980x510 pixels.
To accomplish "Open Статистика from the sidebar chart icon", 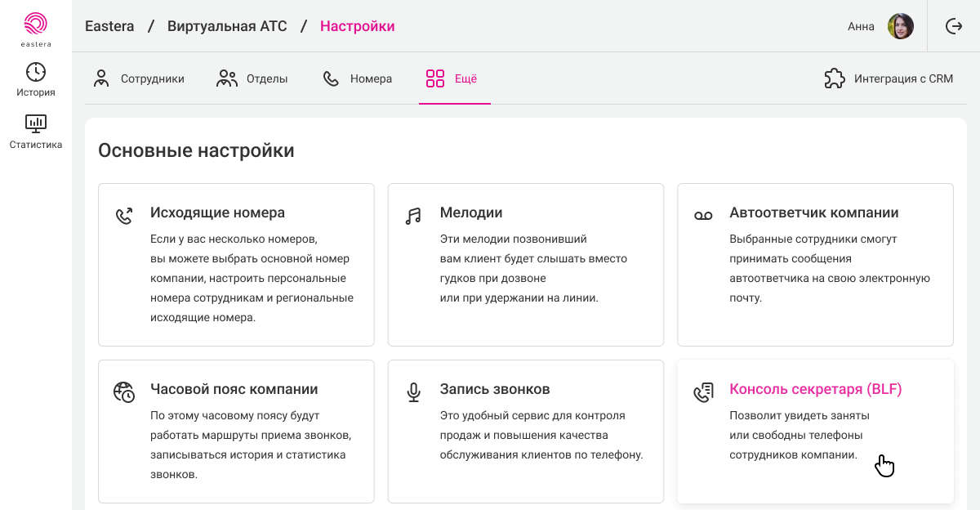I will point(36,123).
